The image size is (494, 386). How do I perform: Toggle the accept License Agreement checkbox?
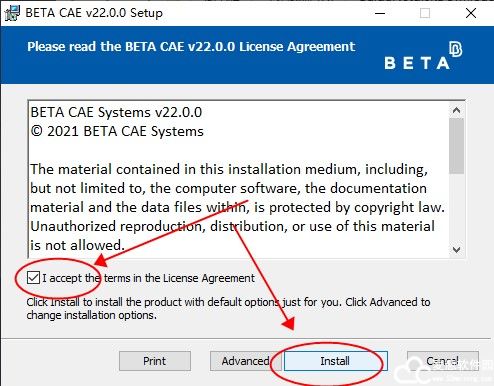point(33,278)
